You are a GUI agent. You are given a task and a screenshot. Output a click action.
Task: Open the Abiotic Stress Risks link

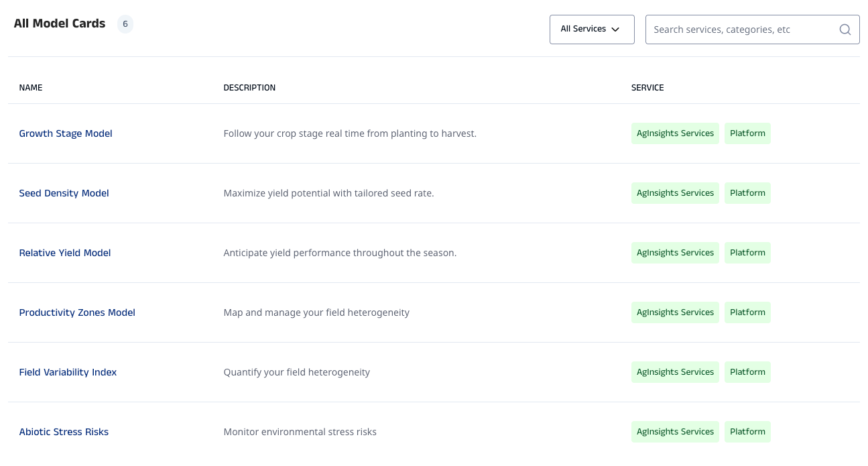tap(64, 432)
